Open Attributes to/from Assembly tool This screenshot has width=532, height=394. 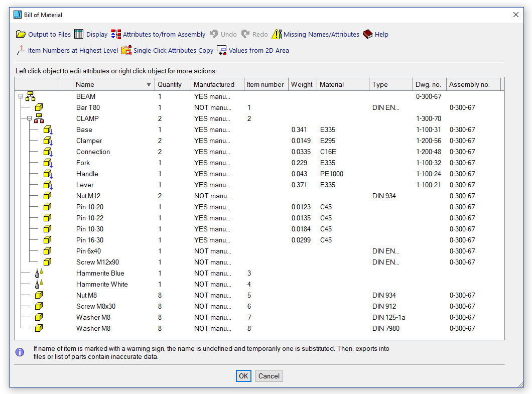pos(116,34)
